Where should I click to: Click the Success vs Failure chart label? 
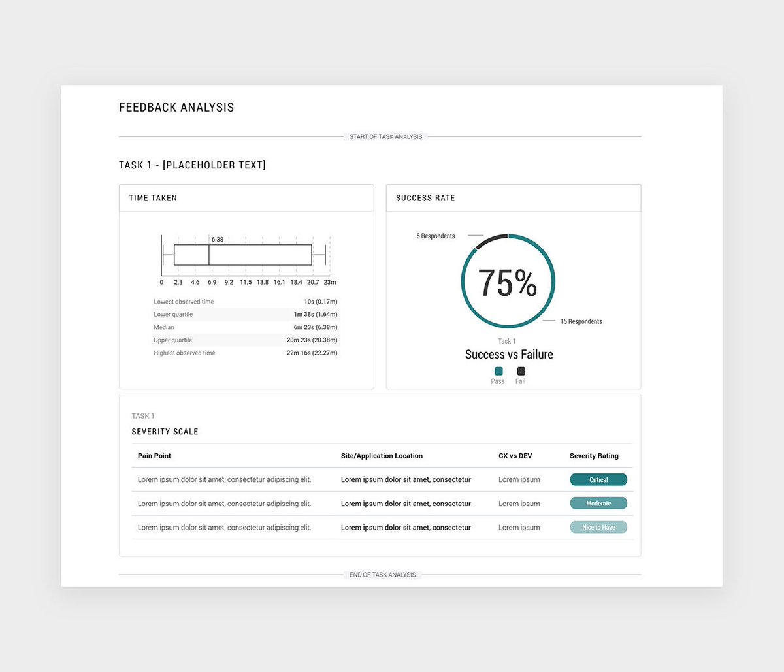[508, 354]
